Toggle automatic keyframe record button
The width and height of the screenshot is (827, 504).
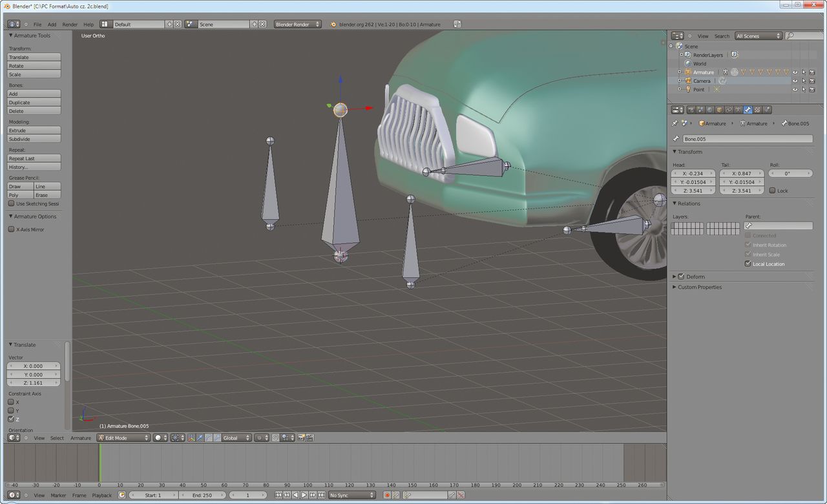[387, 495]
